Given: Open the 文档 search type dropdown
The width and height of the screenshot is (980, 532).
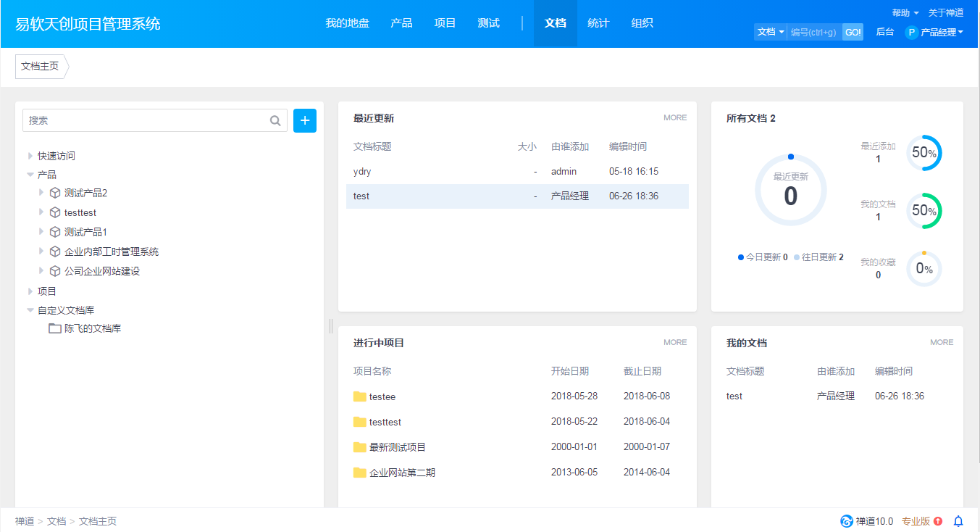Looking at the screenshot, I should [771, 32].
